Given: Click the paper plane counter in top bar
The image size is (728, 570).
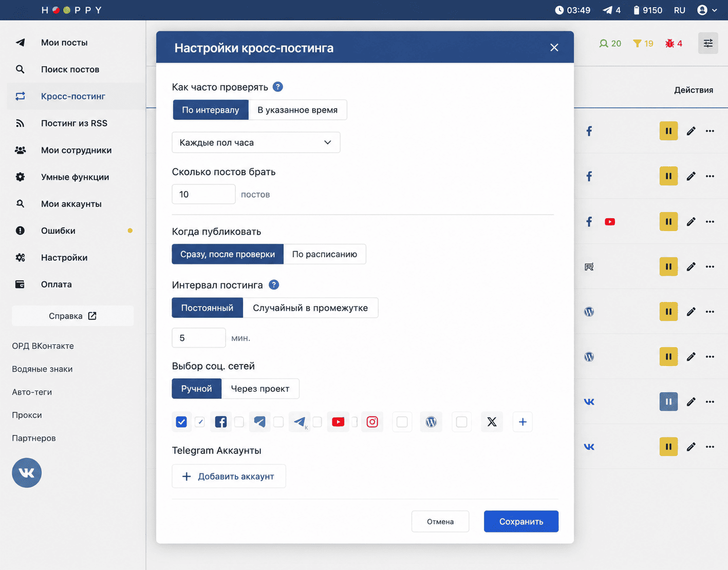Looking at the screenshot, I should pos(611,10).
